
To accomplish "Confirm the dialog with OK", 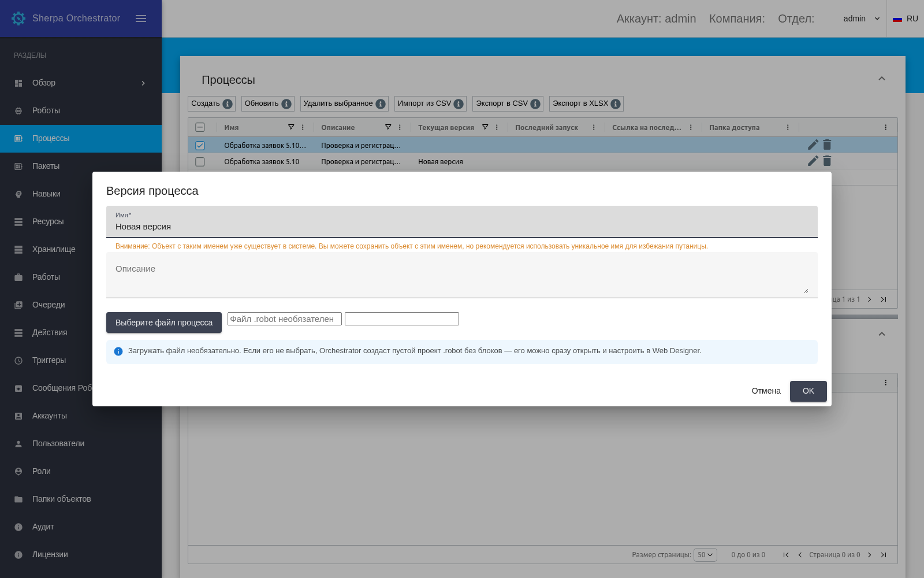I will click(x=808, y=391).
